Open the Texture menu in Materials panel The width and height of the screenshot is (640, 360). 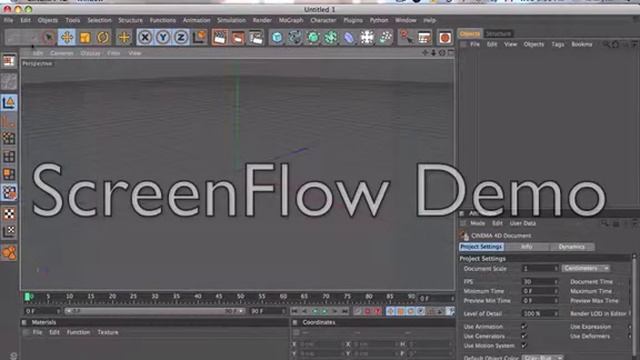[x=108, y=332]
